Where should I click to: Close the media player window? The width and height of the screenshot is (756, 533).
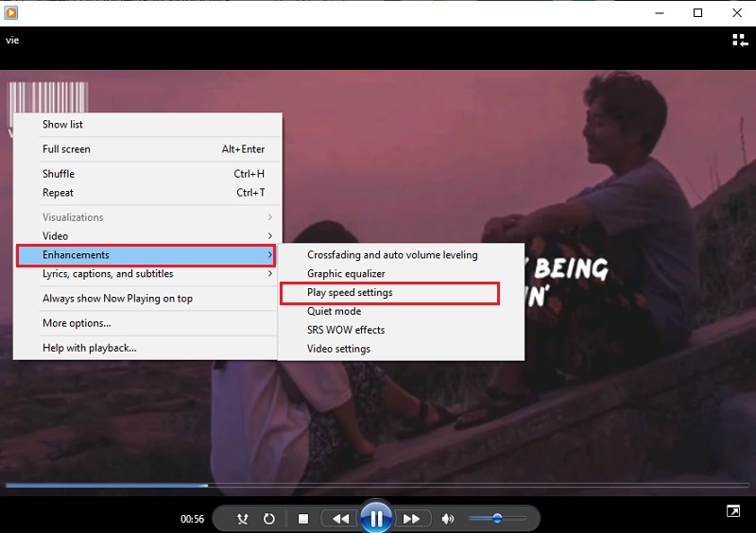click(x=737, y=13)
